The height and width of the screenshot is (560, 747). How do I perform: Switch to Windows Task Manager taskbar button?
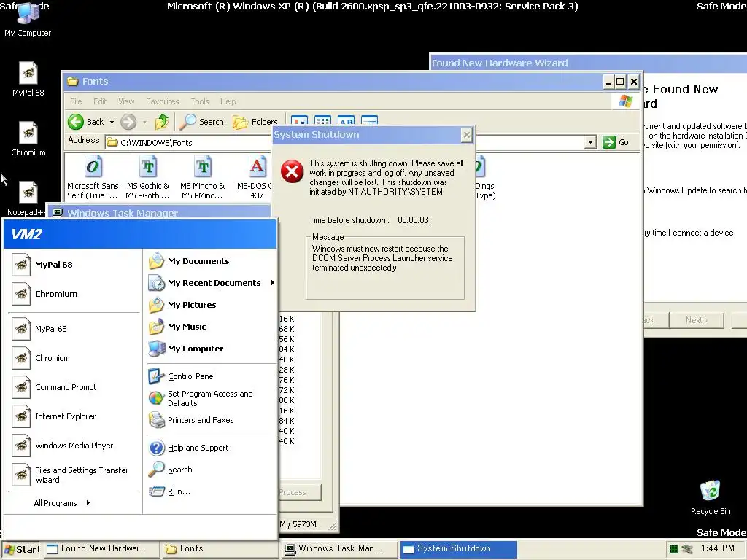pos(338,549)
